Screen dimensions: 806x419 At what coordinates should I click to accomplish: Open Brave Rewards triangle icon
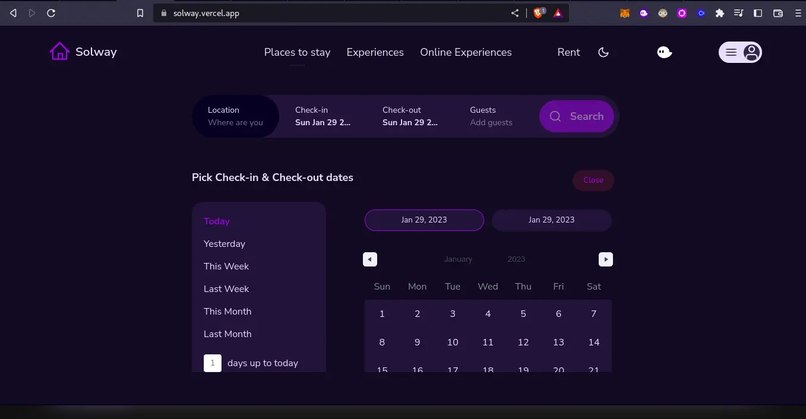[x=558, y=13]
